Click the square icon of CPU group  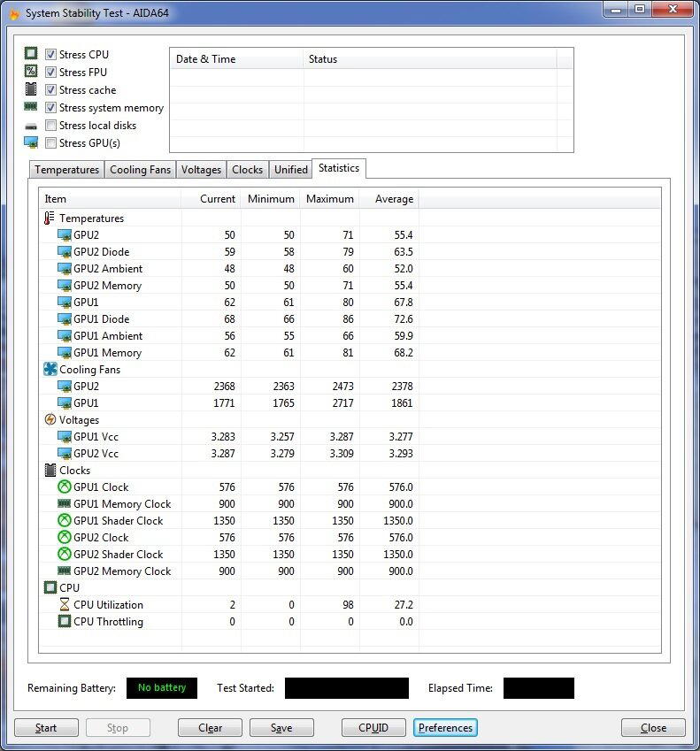(x=50, y=587)
